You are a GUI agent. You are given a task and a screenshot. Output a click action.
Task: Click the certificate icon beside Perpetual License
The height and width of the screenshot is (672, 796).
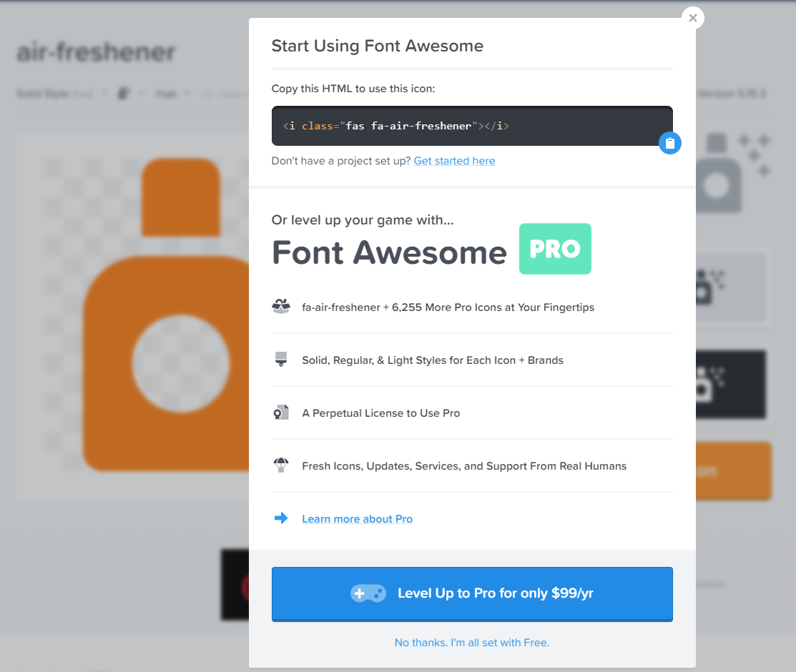pos(281,412)
